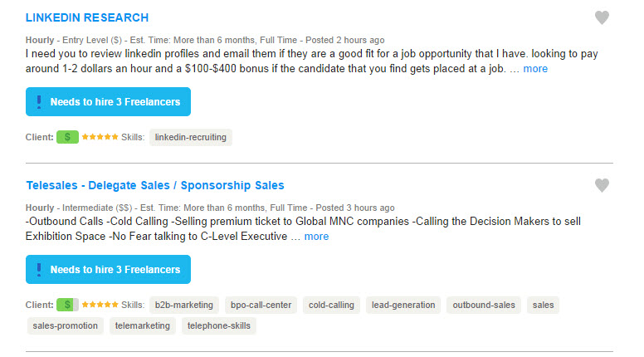Screen dimensions: 644x357
Task: Select the linkedin-recruiting skill tag
Action: coord(191,137)
